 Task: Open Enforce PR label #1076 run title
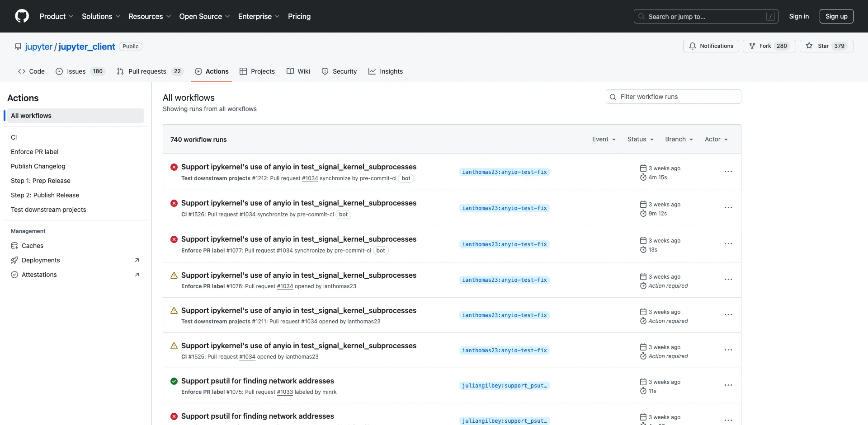299,275
